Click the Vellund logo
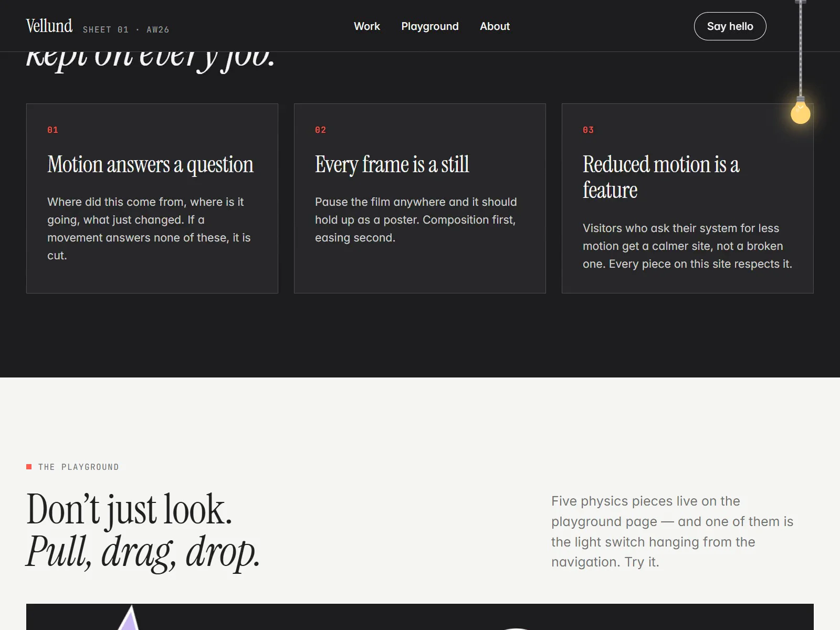This screenshot has width=840, height=630. click(x=49, y=26)
